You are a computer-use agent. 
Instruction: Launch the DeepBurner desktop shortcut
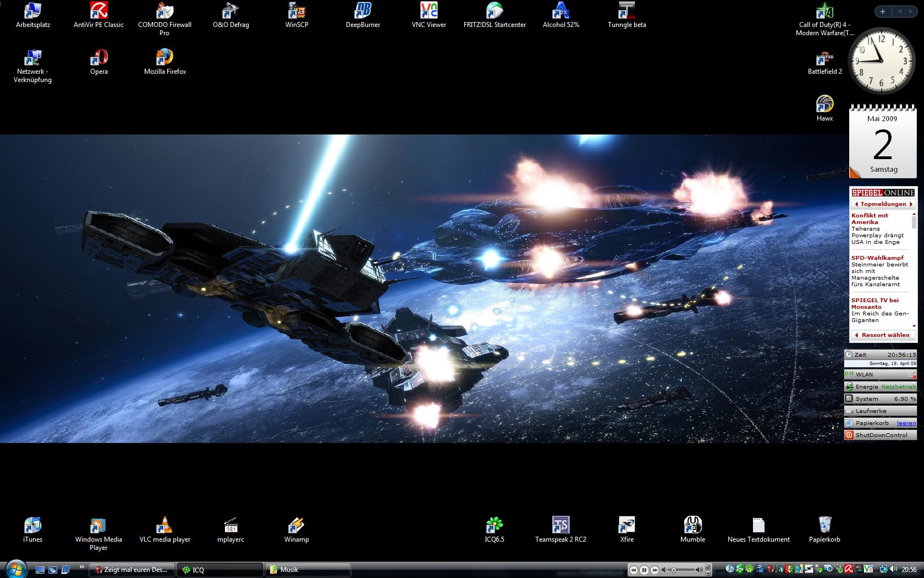363,15
